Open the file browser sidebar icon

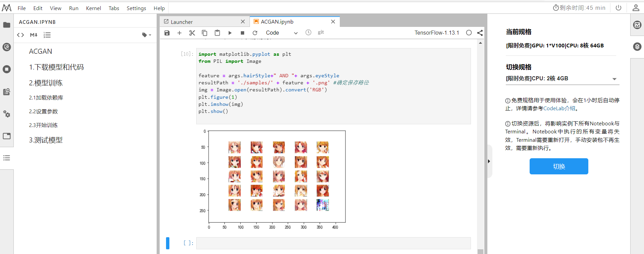pyautogui.click(x=7, y=25)
